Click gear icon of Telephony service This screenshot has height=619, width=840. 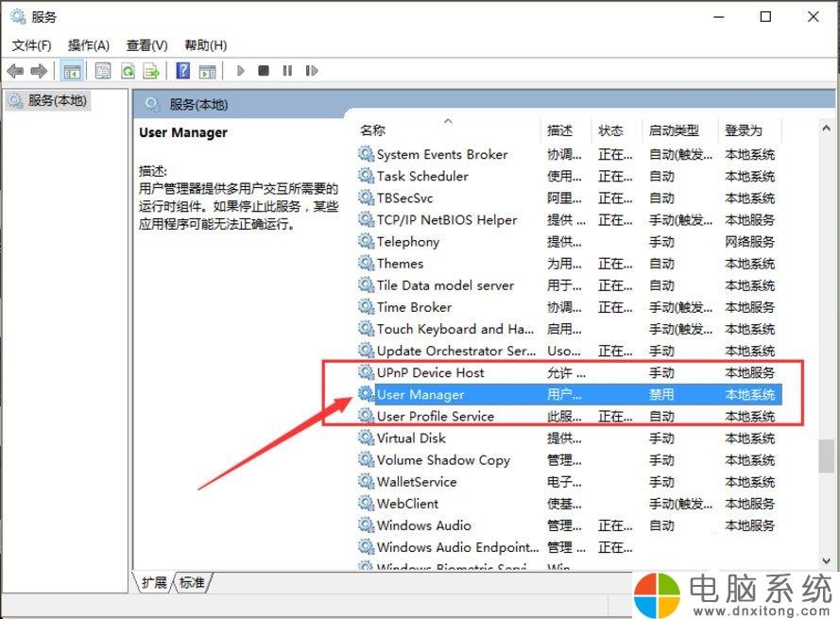(x=366, y=242)
